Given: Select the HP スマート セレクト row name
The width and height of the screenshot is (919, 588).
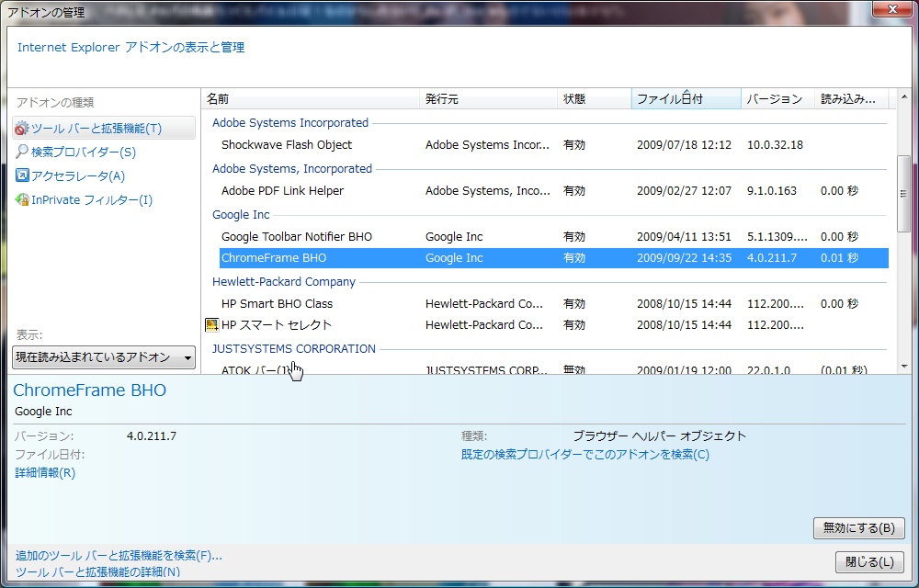Looking at the screenshot, I should coord(276,324).
